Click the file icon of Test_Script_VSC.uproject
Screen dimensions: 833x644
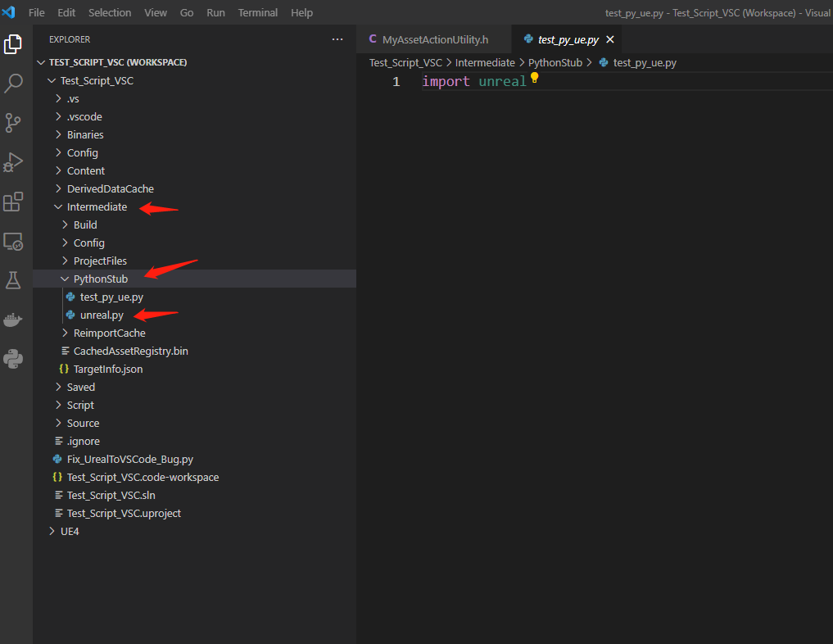59,513
